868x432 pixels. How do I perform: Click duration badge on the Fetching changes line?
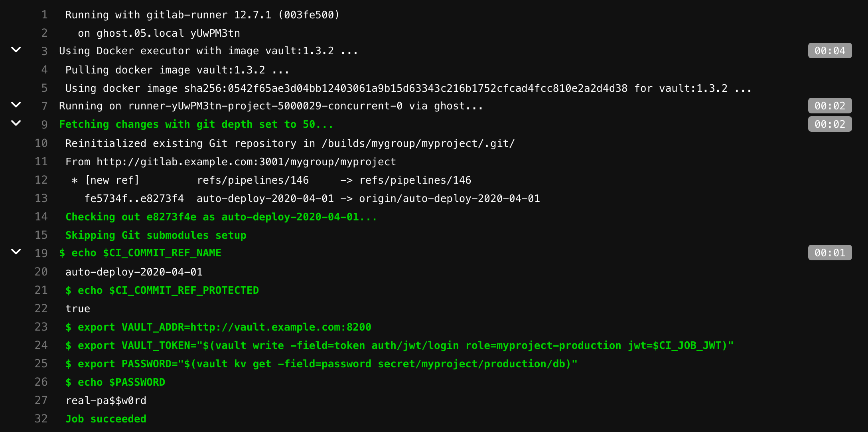pos(830,124)
